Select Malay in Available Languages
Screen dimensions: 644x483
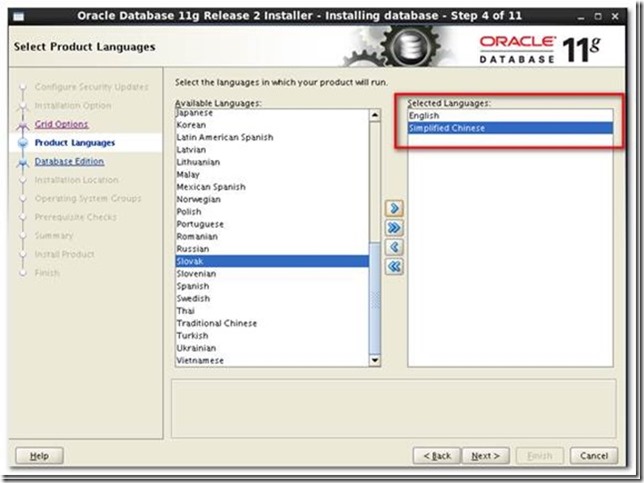click(x=272, y=175)
